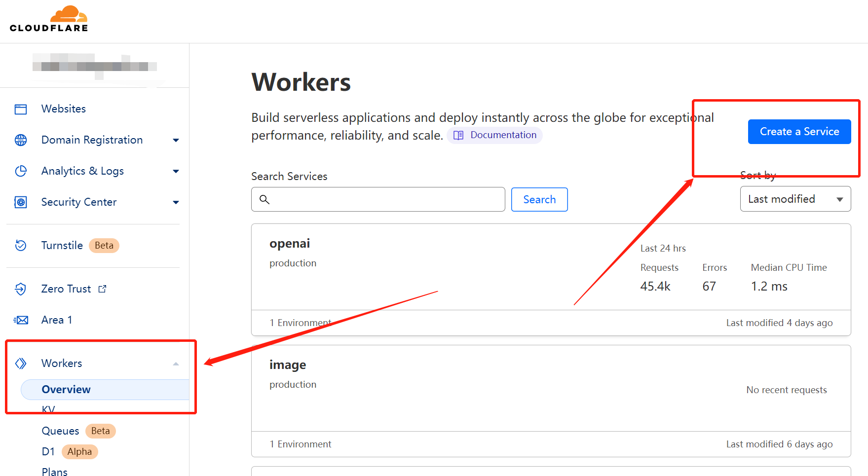Click the magnifier icon in search box
868x476 pixels.
click(x=264, y=199)
